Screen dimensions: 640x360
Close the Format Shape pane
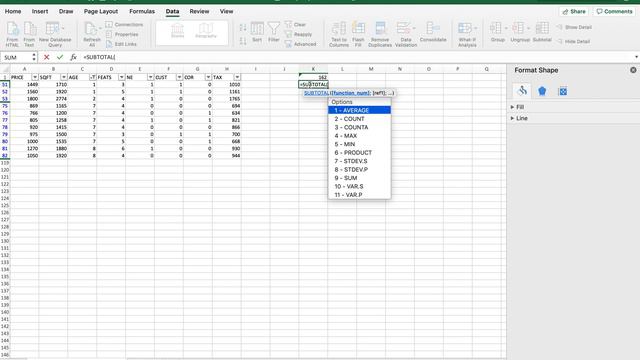[x=633, y=70]
